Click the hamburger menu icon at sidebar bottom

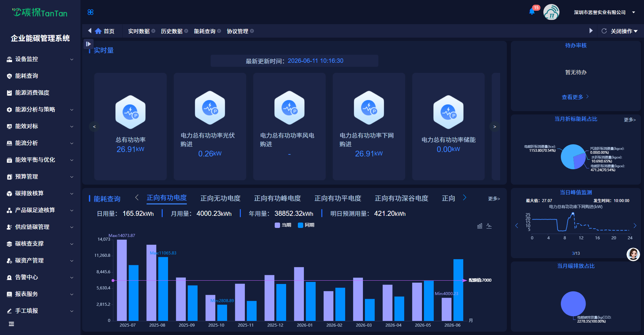(x=11, y=324)
